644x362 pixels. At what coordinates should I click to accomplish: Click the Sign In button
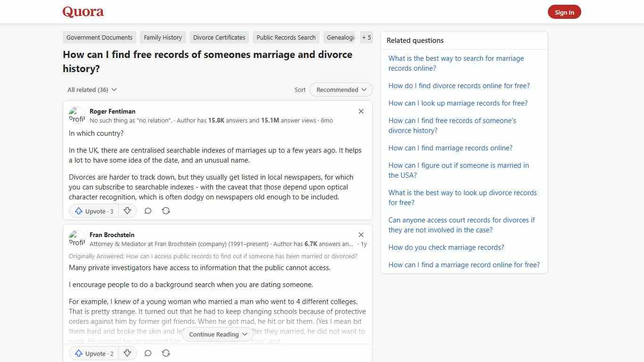pyautogui.click(x=564, y=12)
